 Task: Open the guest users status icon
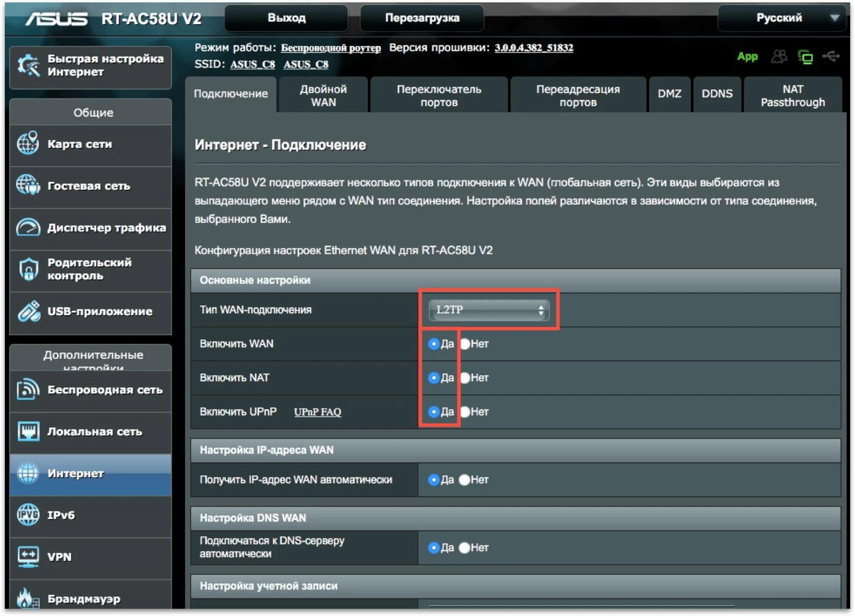pos(779,57)
